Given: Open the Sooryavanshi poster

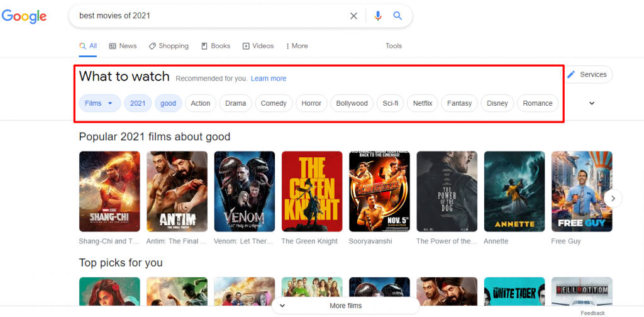Looking at the screenshot, I should tap(379, 191).
